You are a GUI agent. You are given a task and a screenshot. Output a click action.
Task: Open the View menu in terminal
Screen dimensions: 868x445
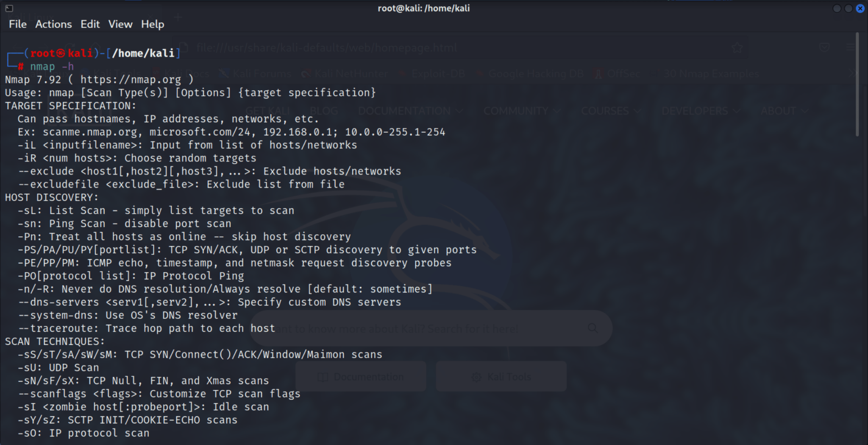point(120,24)
